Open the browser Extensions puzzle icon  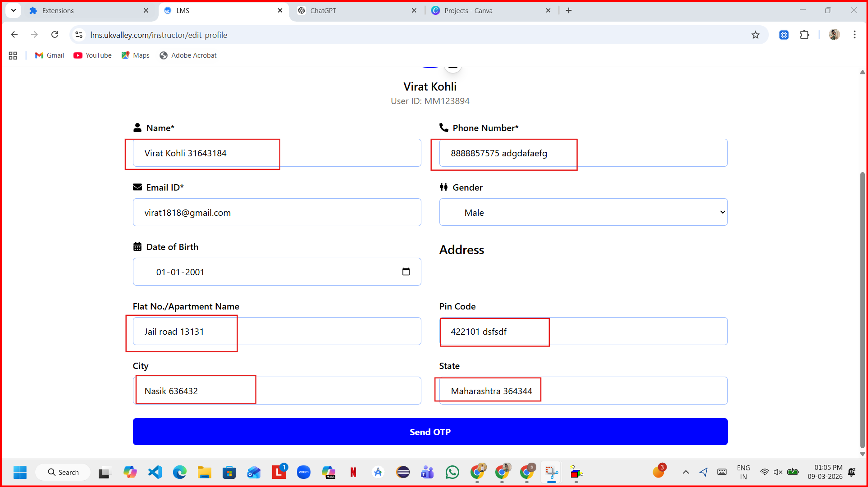pyautogui.click(x=804, y=35)
